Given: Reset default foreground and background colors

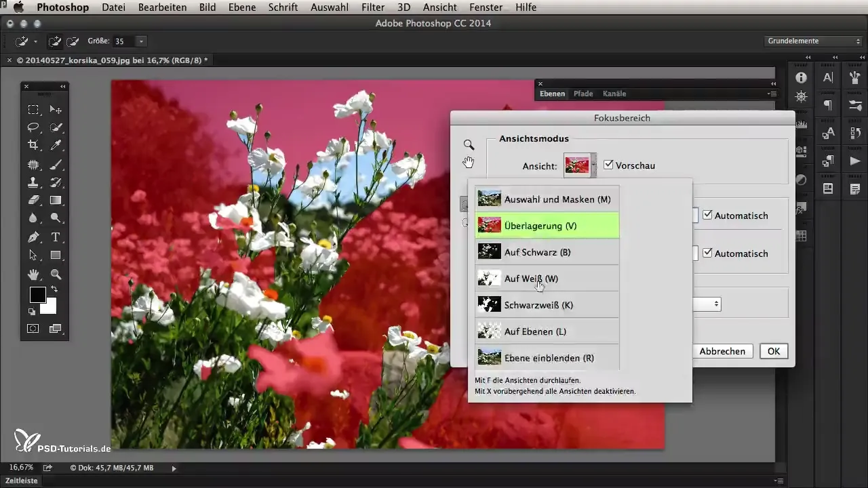Looking at the screenshot, I should click(32, 312).
